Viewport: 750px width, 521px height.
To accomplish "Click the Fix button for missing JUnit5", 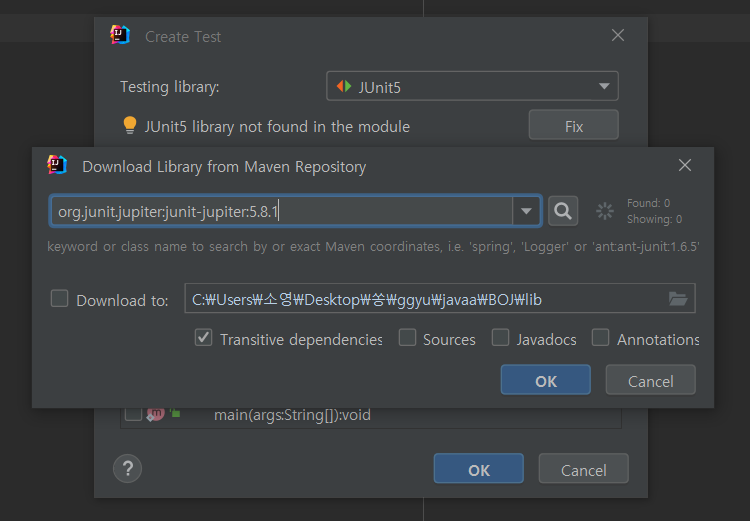I will (574, 125).
